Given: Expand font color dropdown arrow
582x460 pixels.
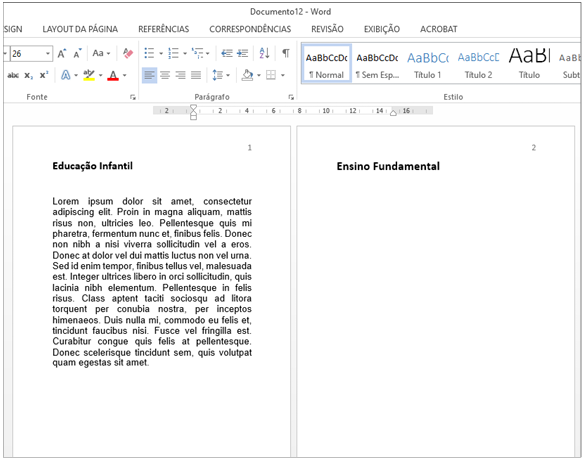Looking at the screenshot, I should coord(124,76).
